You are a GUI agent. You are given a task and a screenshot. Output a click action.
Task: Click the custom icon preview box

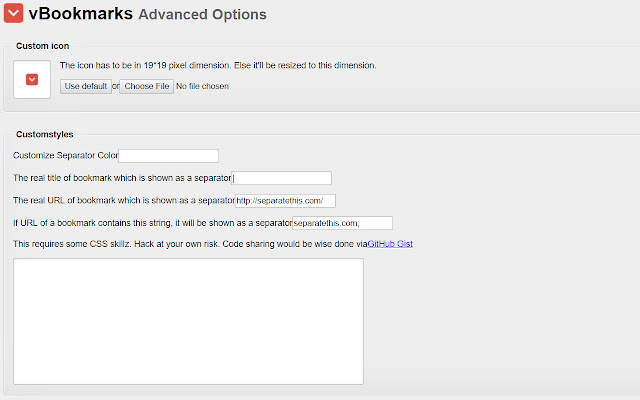32,79
